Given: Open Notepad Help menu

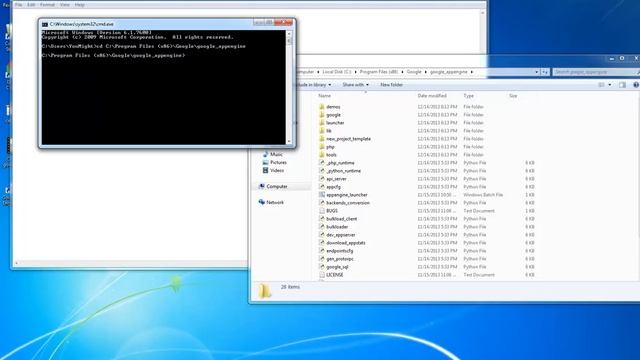Looking at the screenshot, I should pos(80,5).
